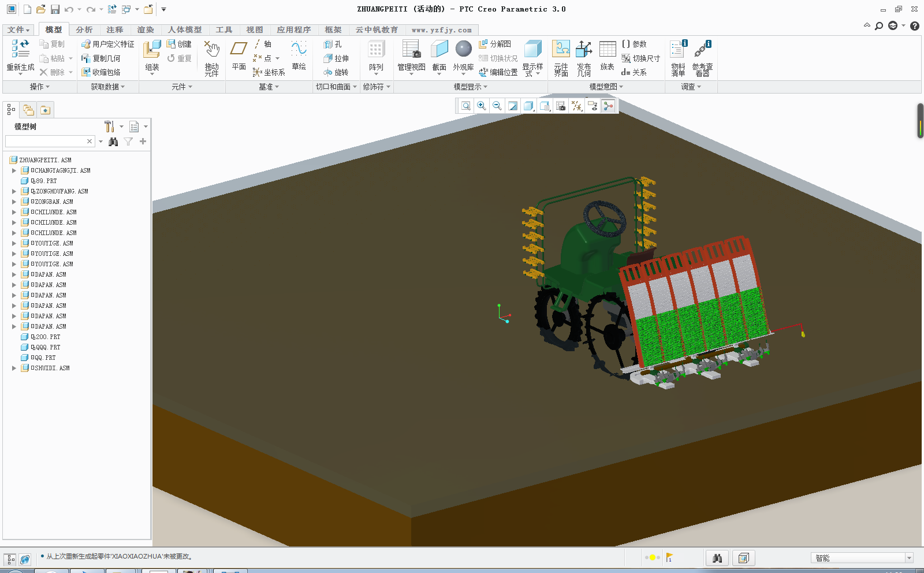Select the Drag Components (拖动元件) tool
This screenshot has width=924, height=573.
tap(212, 58)
